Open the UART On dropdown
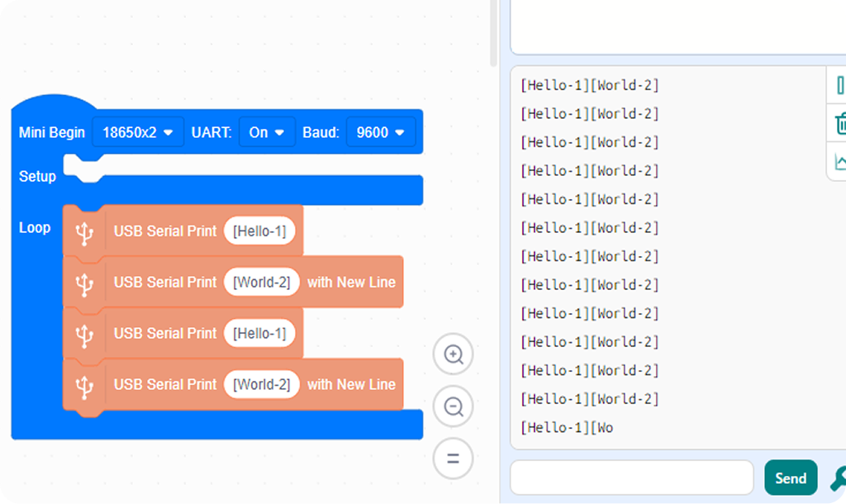The width and height of the screenshot is (846, 504). 267,132
